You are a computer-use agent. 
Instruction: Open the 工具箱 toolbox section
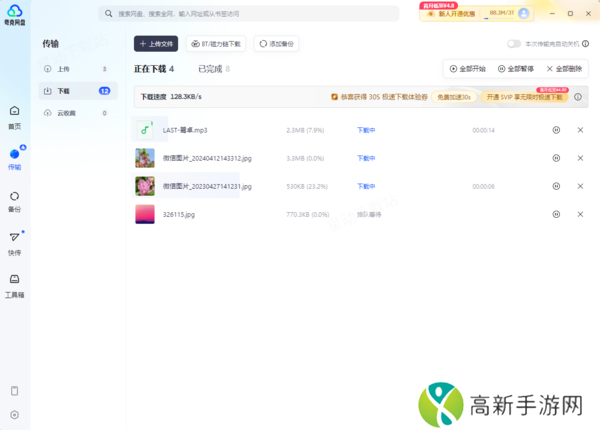pos(15,286)
